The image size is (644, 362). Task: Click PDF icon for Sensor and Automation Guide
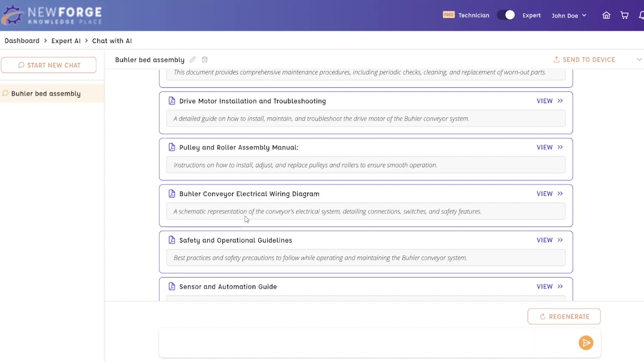tap(172, 287)
